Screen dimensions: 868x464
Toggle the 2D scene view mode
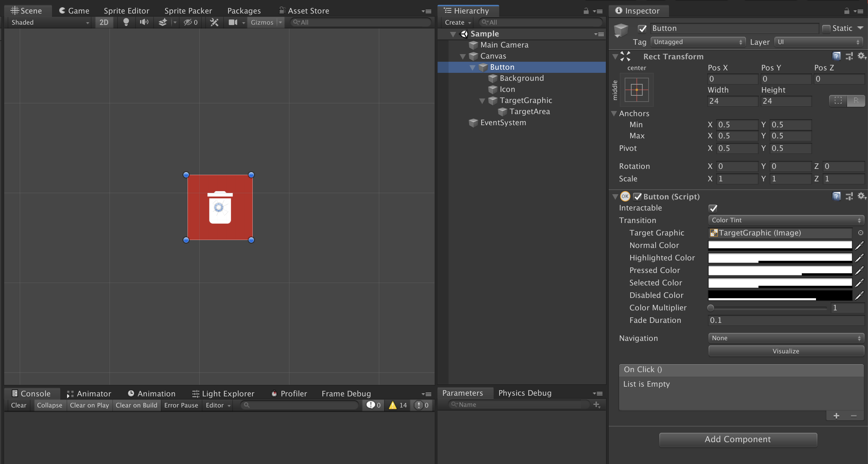104,22
